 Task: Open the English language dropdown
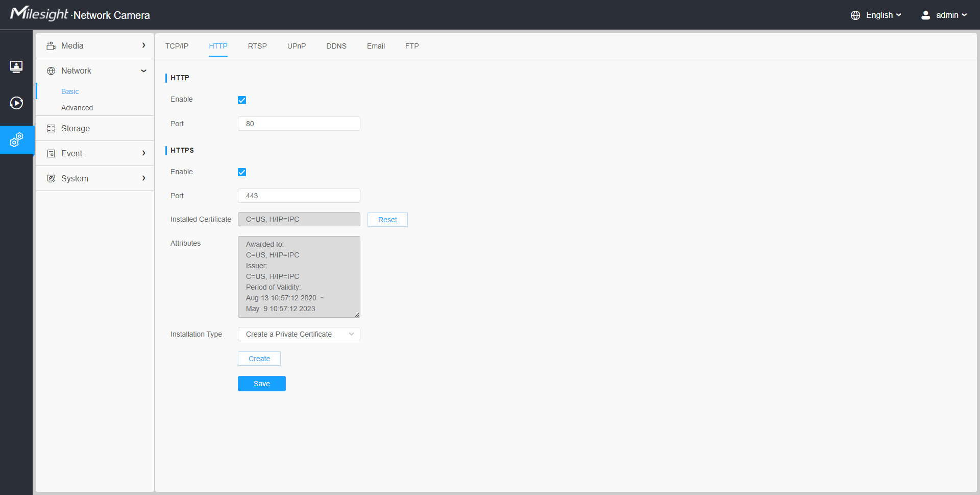click(883, 15)
